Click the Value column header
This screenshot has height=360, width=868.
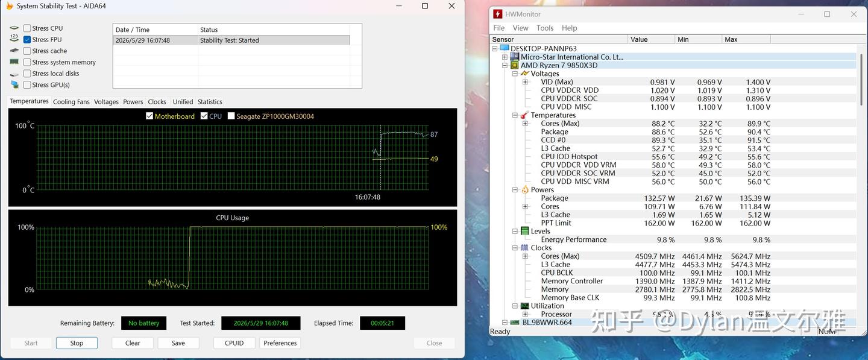(x=651, y=39)
